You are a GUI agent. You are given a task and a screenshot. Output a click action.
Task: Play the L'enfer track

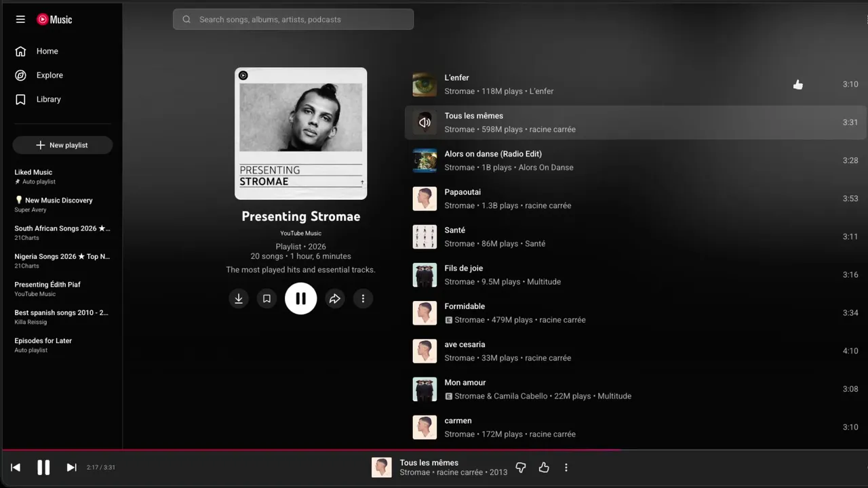click(456, 78)
